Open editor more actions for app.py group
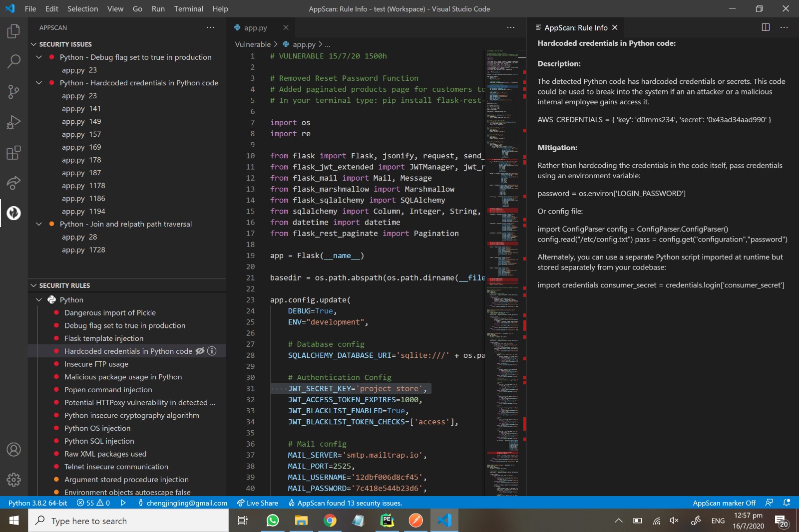The width and height of the screenshot is (799, 532). [x=510, y=27]
